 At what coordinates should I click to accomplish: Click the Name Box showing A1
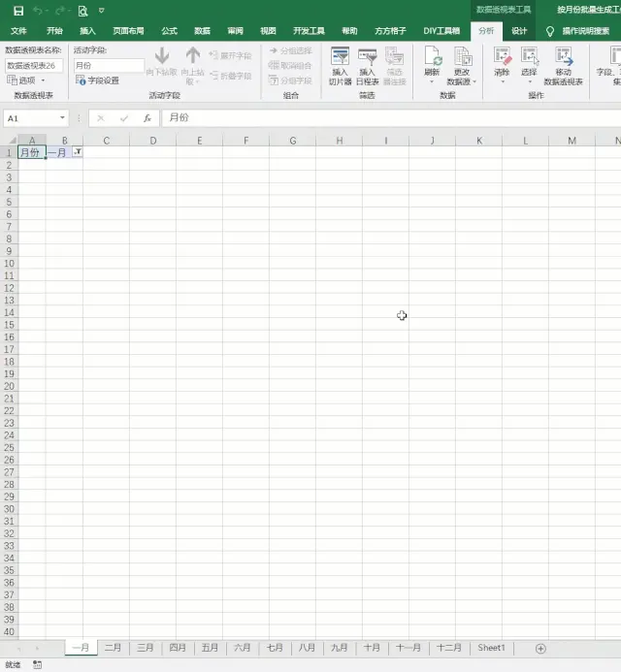tap(31, 118)
